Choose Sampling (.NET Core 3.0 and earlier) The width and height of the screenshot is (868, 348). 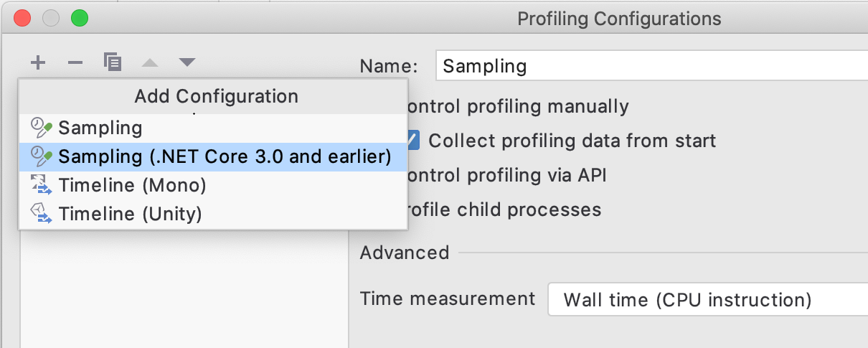[x=224, y=156]
